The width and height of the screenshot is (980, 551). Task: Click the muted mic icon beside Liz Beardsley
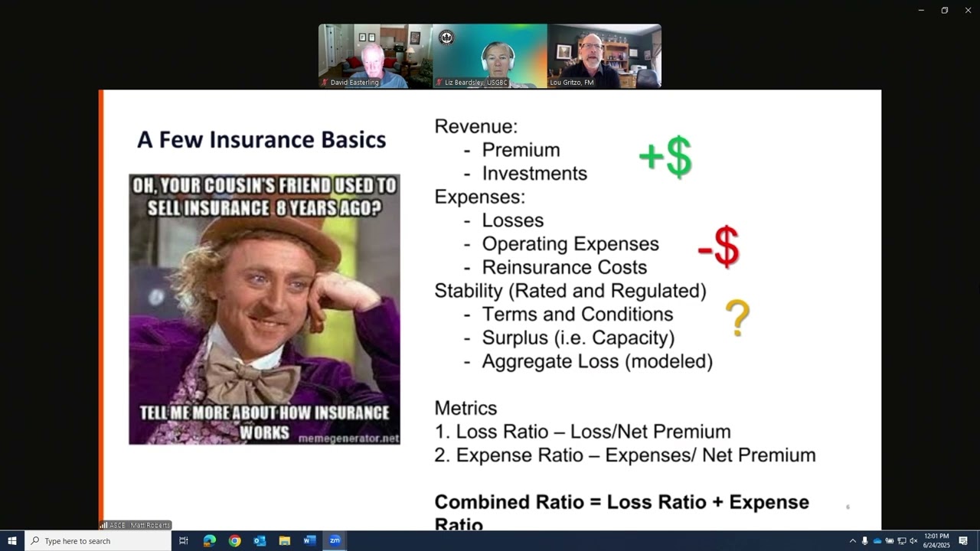coord(439,83)
